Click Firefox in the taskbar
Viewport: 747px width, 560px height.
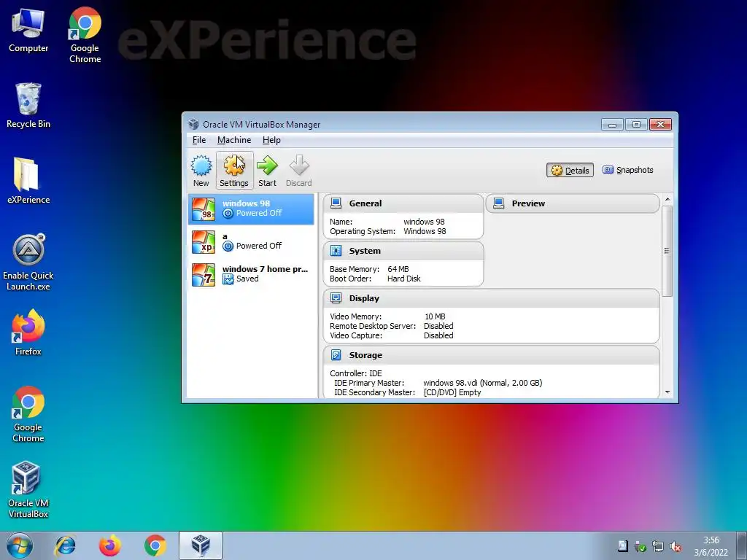[x=109, y=545]
